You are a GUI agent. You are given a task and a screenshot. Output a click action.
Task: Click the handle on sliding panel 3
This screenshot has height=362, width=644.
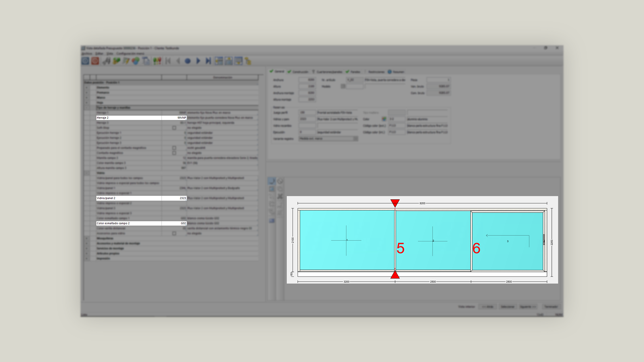(544, 239)
